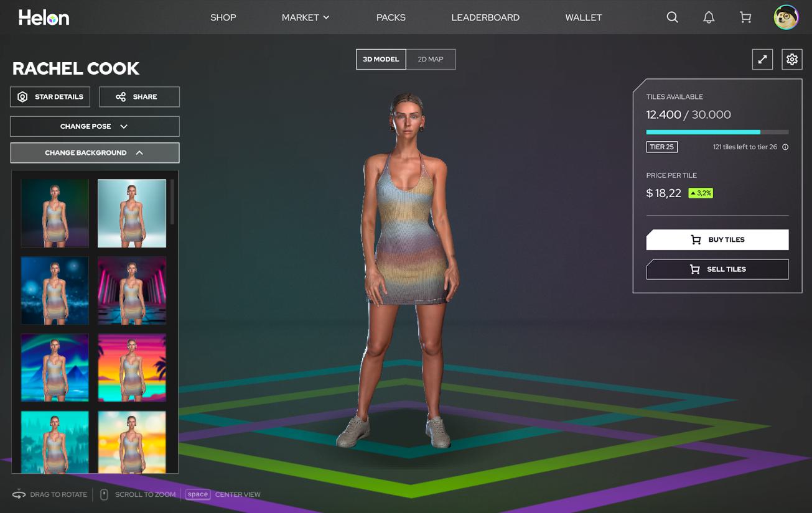Viewport: 812px width, 513px height.
Task: Switch to 3D Model view
Action: (381, 59)
